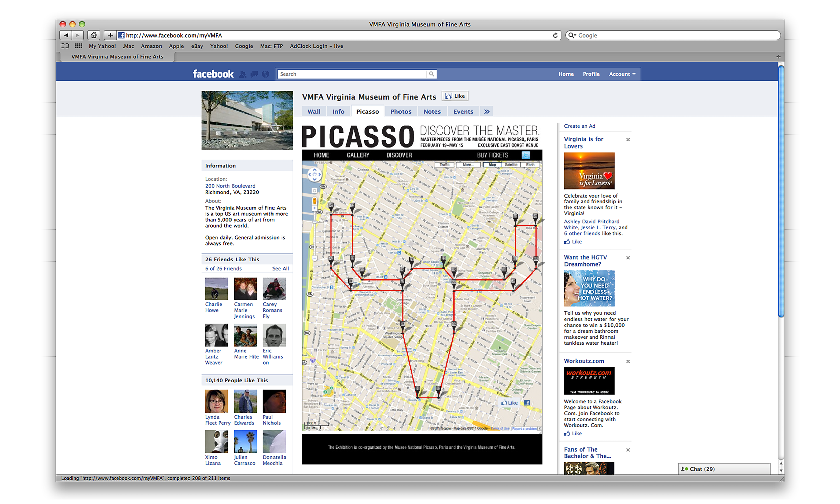Toggle the Traffic map layer

pos(445,165)
